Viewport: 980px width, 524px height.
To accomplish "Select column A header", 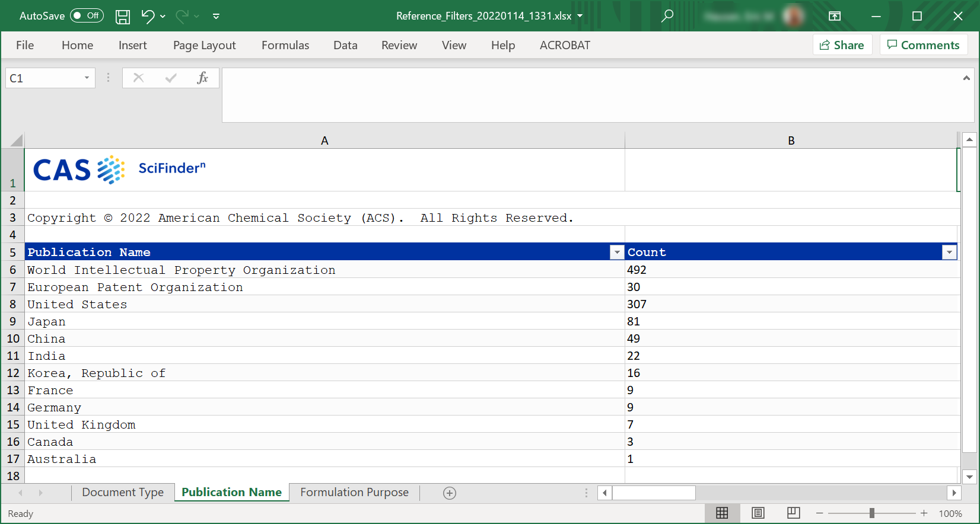I will coord(324,140).
